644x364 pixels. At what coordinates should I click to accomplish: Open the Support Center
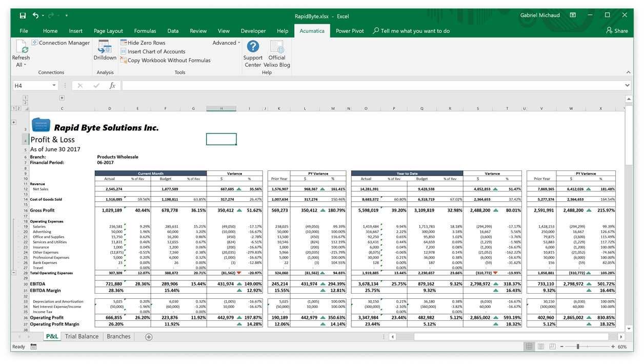(x=253, y=53)
